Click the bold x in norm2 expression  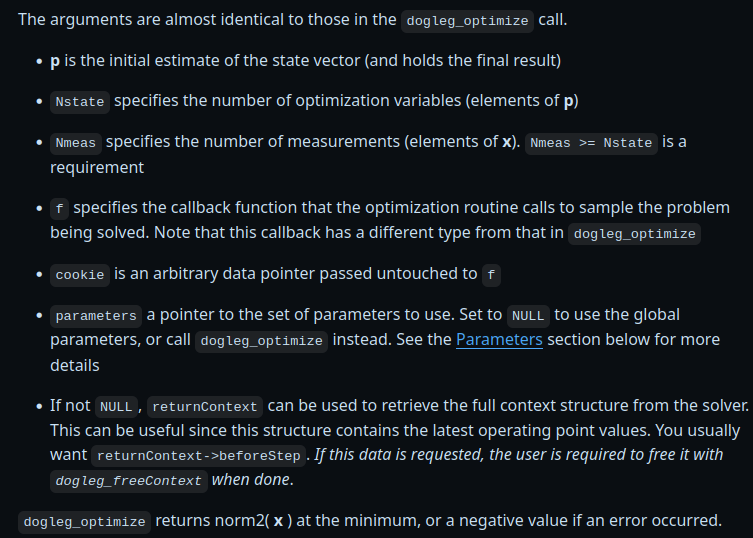pos(278,521)
